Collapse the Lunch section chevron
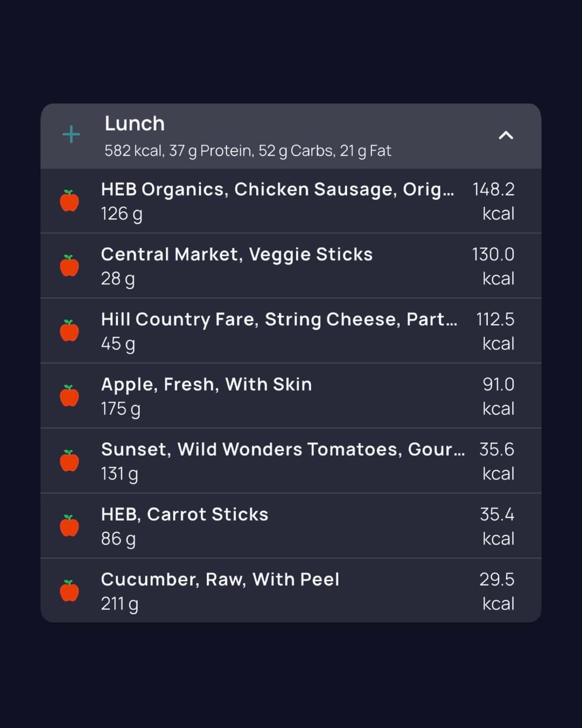This screenshot has width=582, height=728. pyautogui.click(x=505, y=135)
